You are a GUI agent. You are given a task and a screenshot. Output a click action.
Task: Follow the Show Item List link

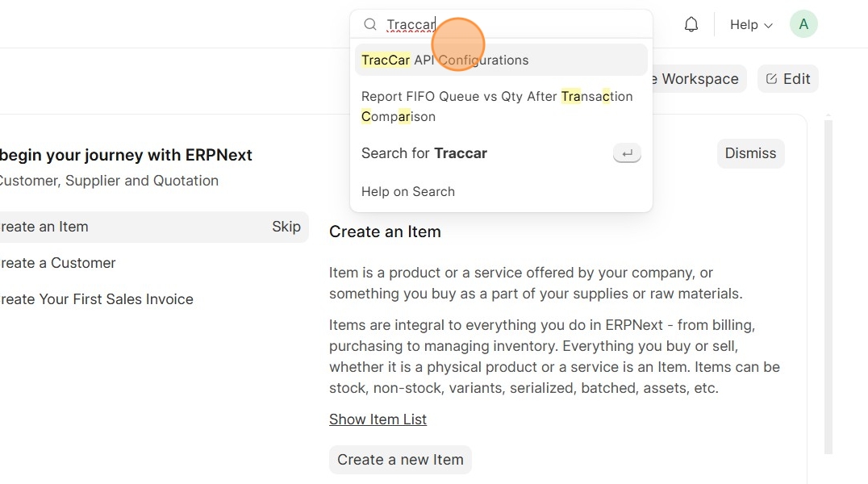378,419
